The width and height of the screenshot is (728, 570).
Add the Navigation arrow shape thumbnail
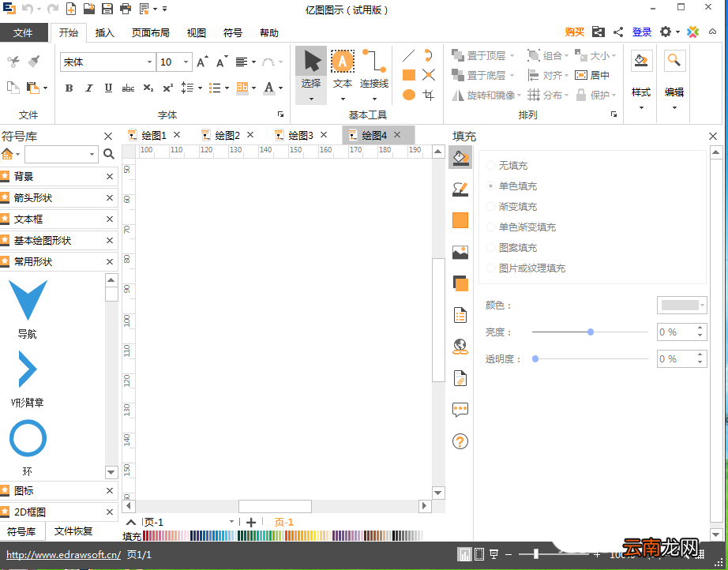point(28,300)
